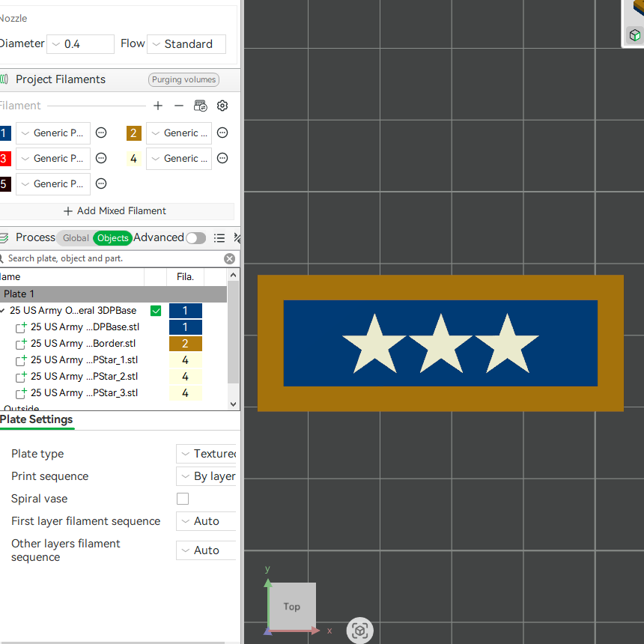Click filament 4 cream color swatch
The image size is (644, 644).
[134, 159]
